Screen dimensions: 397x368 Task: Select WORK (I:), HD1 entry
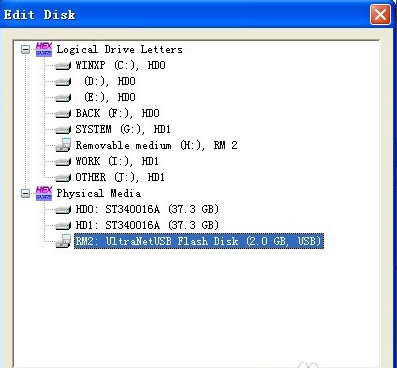point(117,161)
